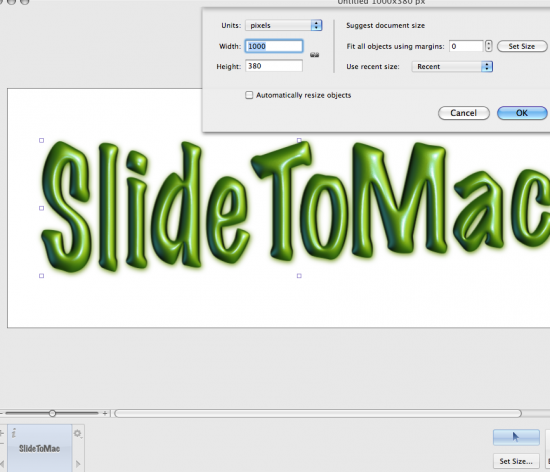Confirm the dialog with OK

pos(522,113)
